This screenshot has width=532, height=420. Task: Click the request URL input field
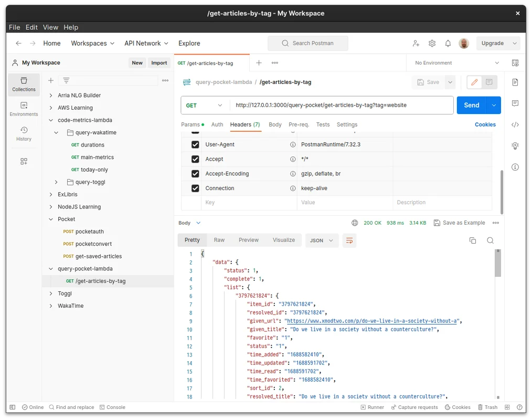click(341, 106)
